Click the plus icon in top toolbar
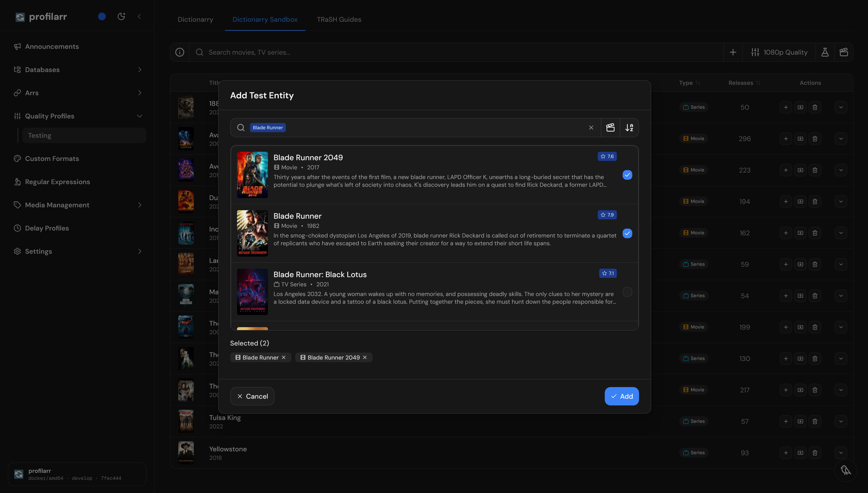The image size is (868, 493). 733,52
